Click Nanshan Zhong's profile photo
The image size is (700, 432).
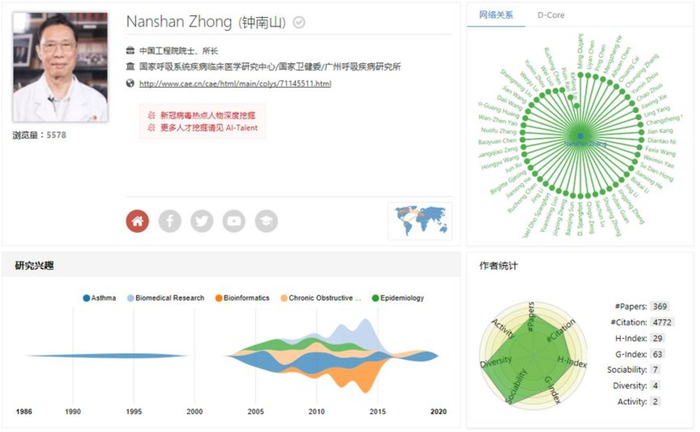click(x=58, y=67)
